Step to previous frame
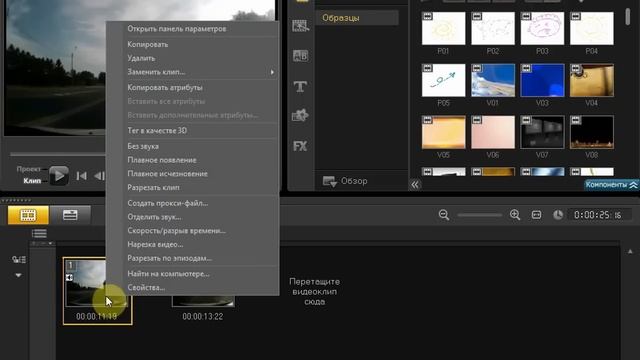 [99, 176]
